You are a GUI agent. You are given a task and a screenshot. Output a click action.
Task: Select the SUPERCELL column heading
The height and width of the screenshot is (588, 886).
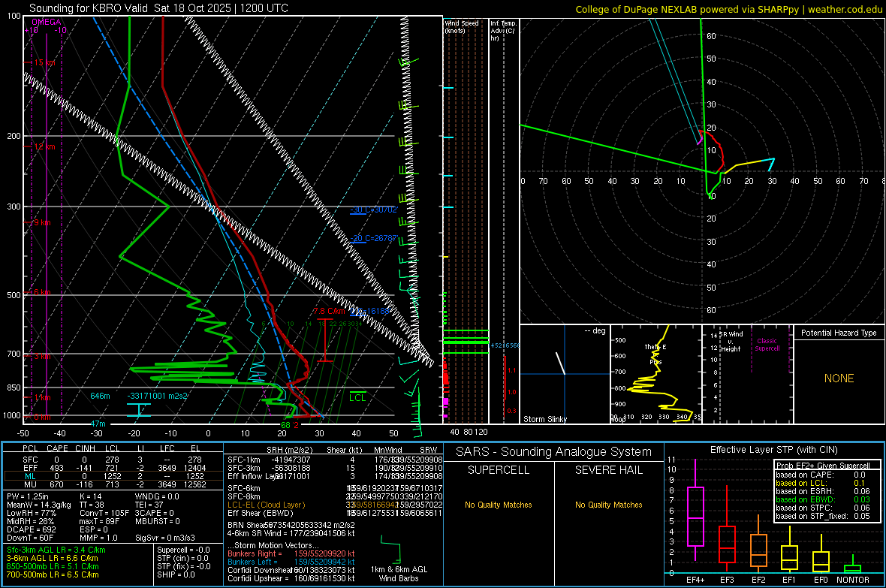point(499,470)
